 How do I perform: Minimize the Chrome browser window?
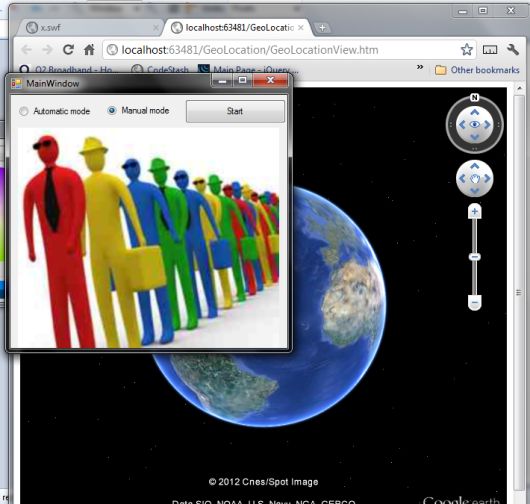(462, 11)
